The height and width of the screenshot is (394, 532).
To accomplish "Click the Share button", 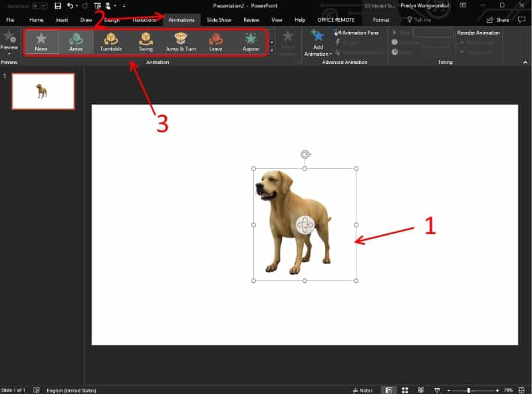I will click(498, 20).
